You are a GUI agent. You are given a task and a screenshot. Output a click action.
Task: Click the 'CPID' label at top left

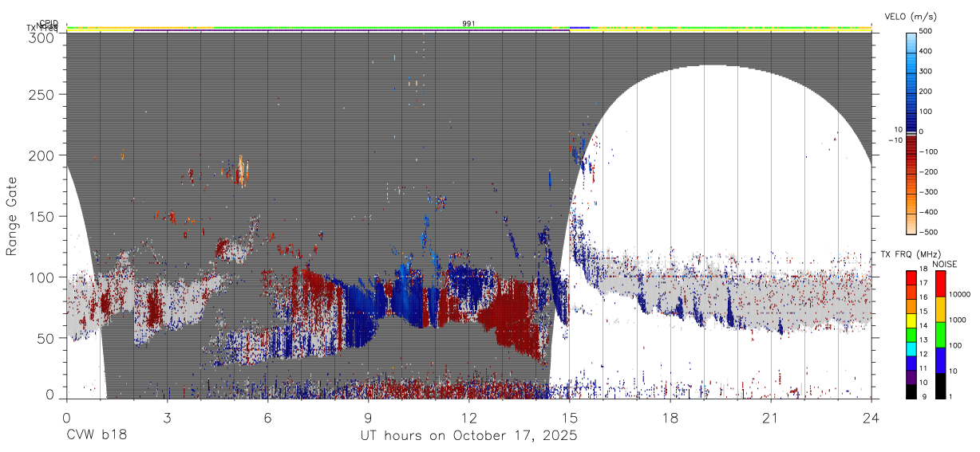49,24
